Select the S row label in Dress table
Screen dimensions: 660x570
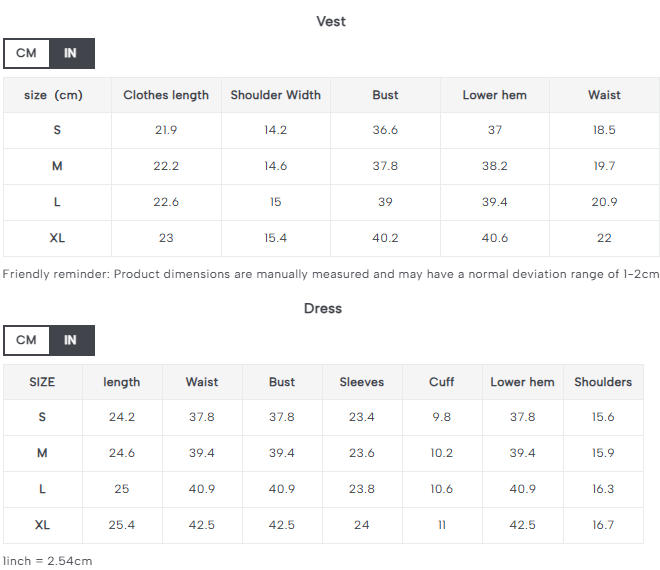click(x=42, y=417)
